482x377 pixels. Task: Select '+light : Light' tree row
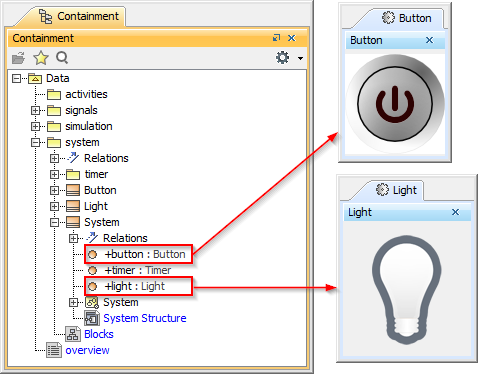138,286
